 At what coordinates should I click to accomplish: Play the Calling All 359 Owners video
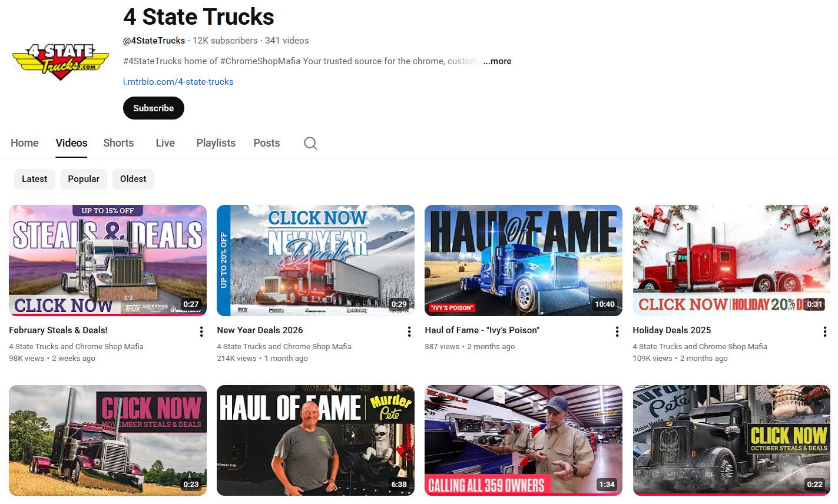(523, 440)
